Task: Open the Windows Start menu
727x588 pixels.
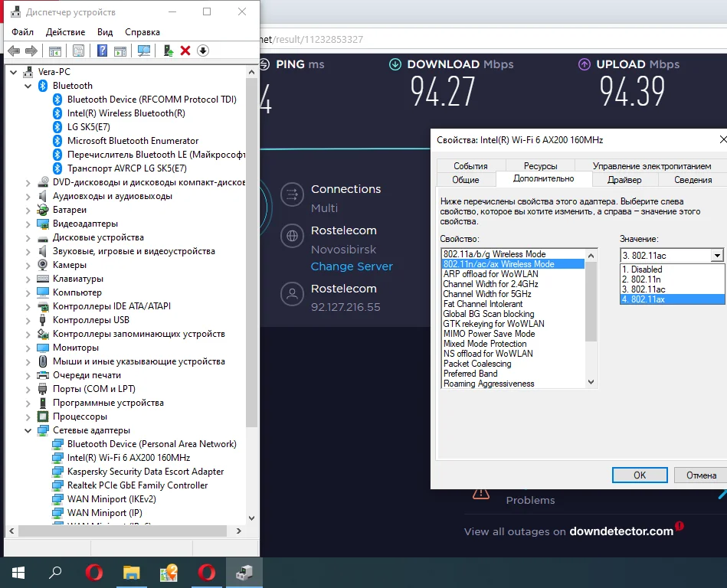Action: [18, 573]
